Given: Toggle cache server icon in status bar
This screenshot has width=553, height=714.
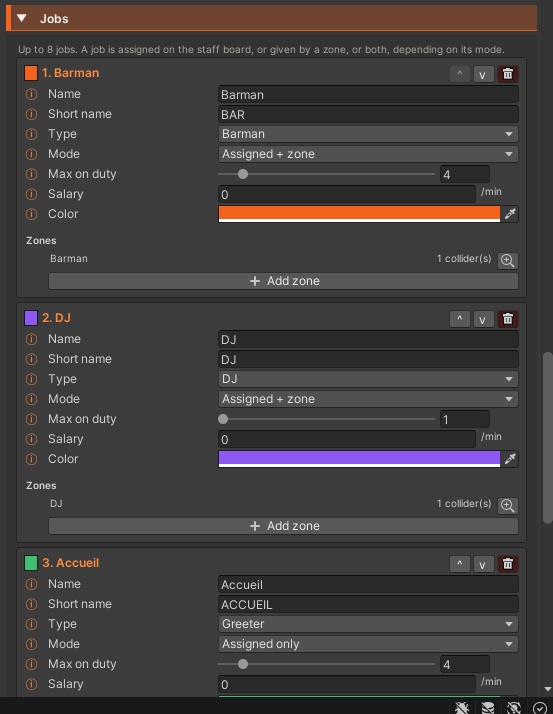Looking at the screenshot, I should click(x=488, y=707).
